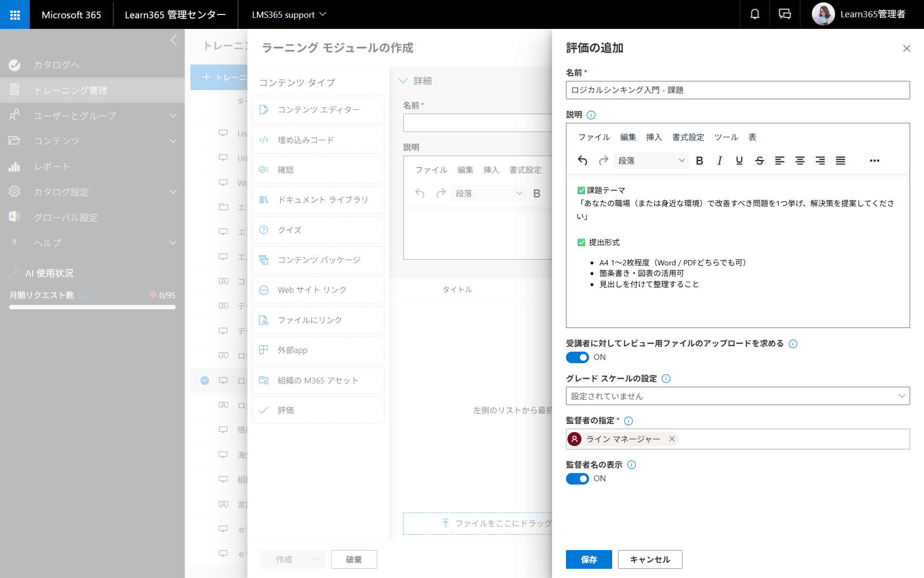Open the 段落 paragraph style dropdown in 評価の追加

pos(651,160)
